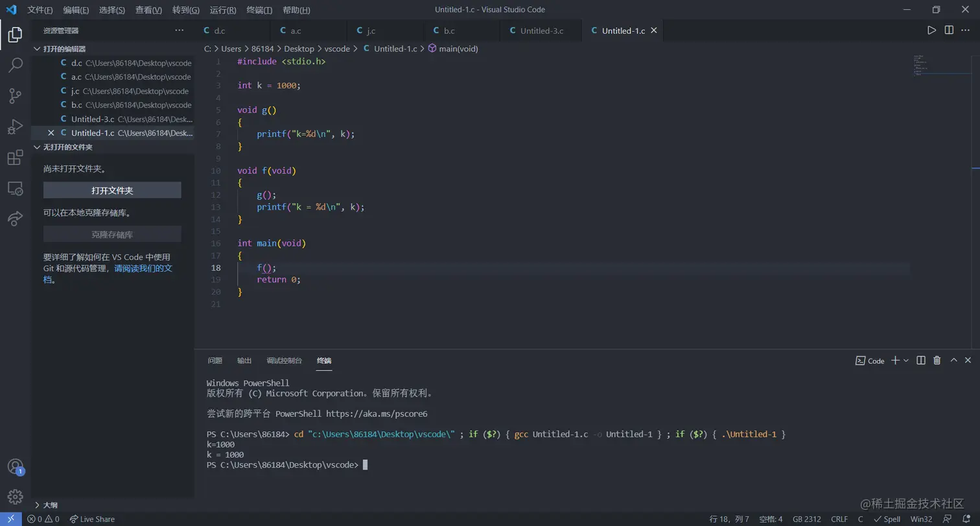980x526 pixels.
Task: Toggle the Spell checker status item
Action: [887, 519]
